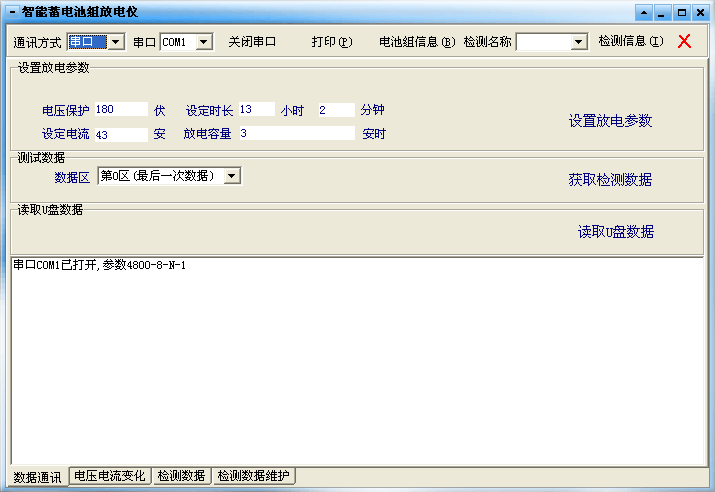Image resolution: width=715 pixels, height=492 pixels.
Task: Open the 检测数据维护 tab
Action: 254,476
